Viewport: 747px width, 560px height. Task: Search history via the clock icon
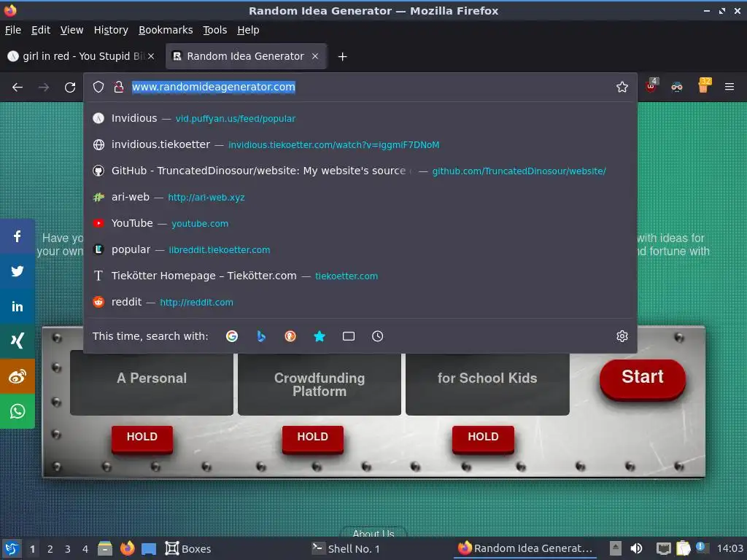tap(377, 336)
